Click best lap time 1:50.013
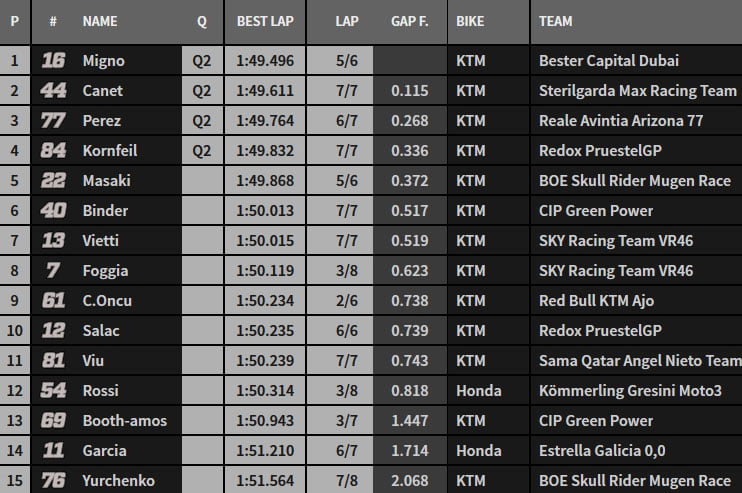 click(x=265, y=211)
